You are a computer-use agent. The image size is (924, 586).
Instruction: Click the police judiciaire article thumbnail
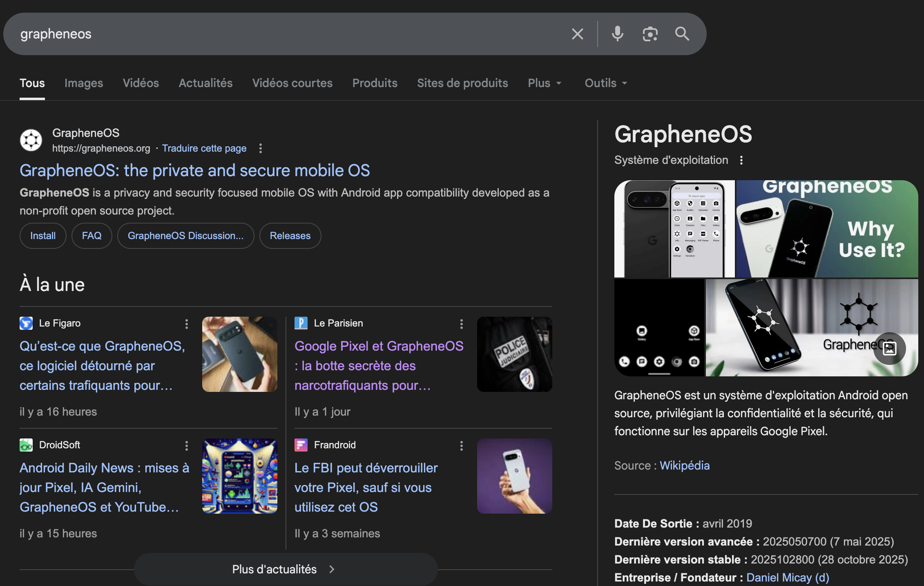click(x=514, y=354)
